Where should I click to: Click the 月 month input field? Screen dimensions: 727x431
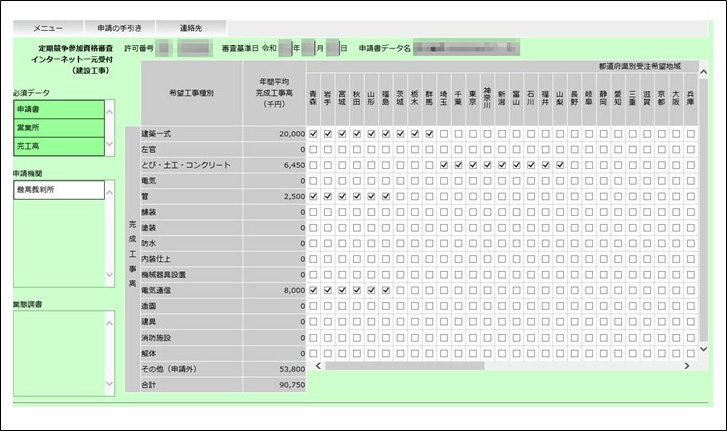[x=308, y=48]
